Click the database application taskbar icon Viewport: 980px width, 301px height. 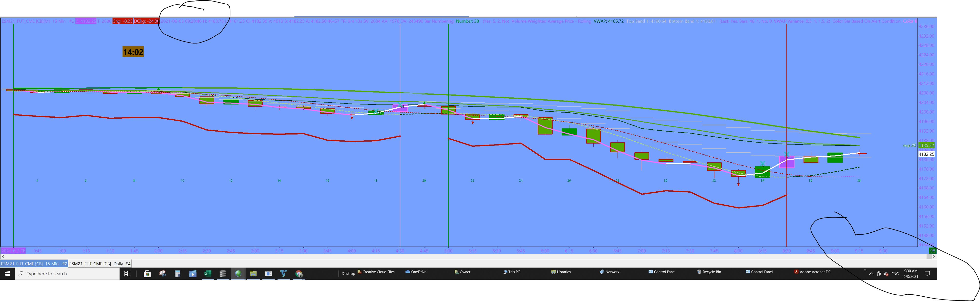223,274
